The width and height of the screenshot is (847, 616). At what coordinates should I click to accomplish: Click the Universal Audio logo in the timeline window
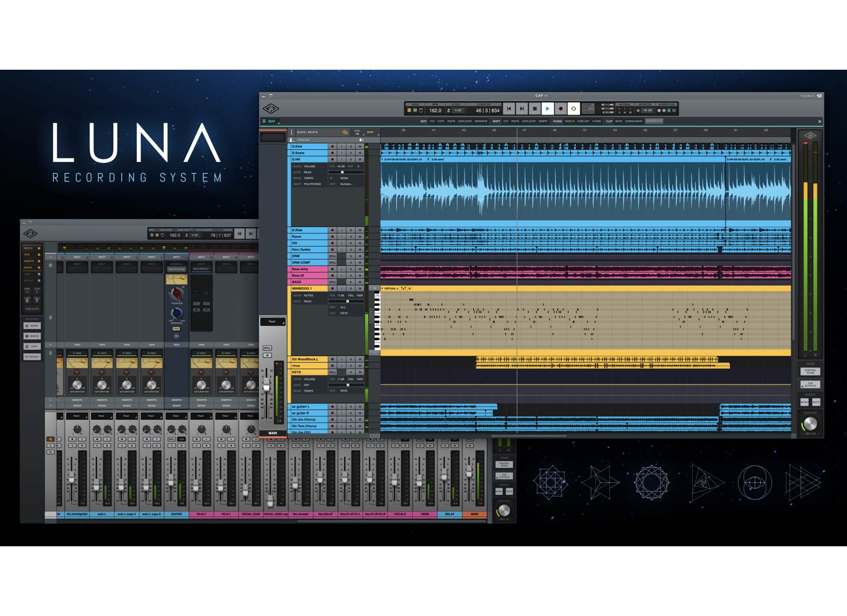(271, 109)
